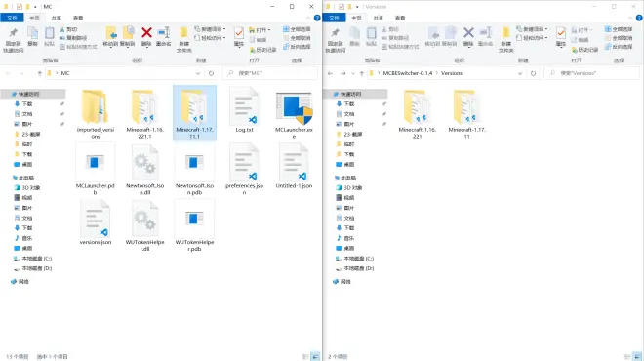Switch to the View tab in Versions window

(400, 19)
